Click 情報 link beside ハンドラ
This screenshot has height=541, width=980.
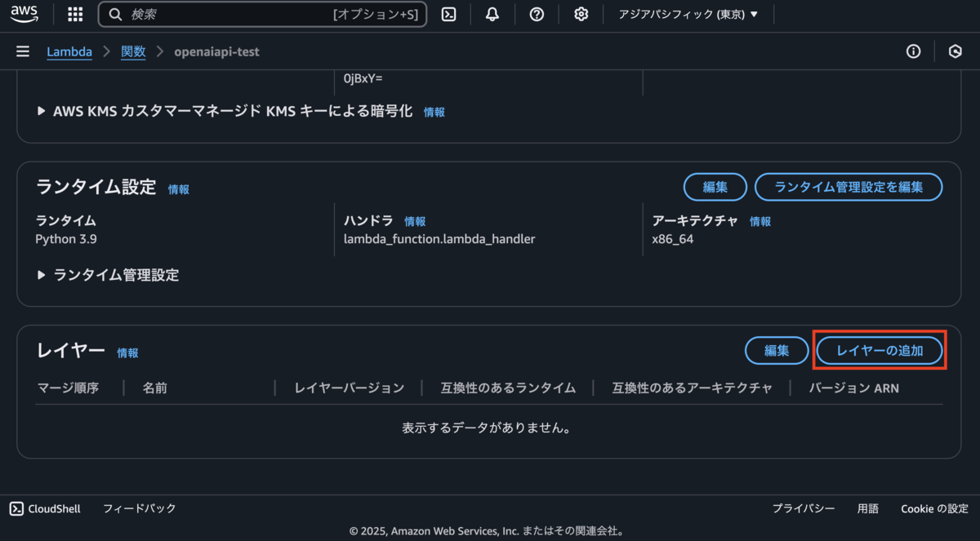point(415,221)
